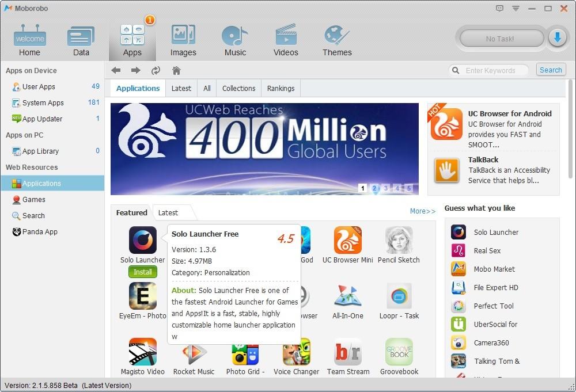Click the EyeEm app icon

[142, 296]
